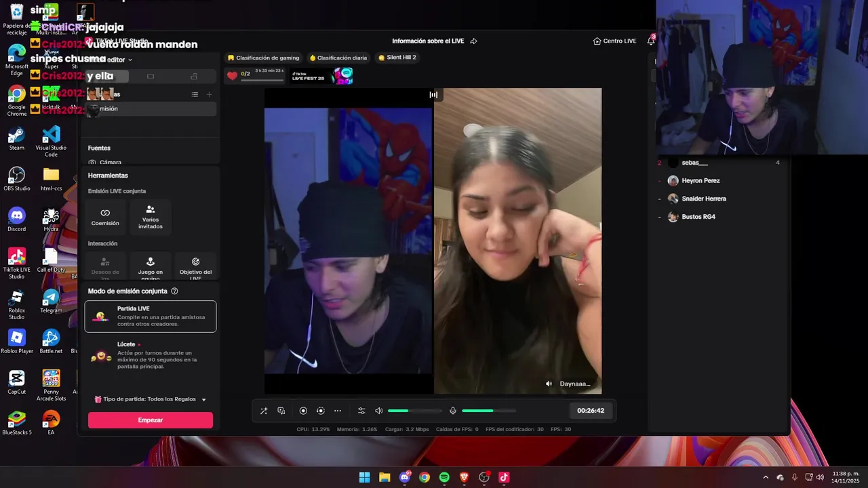The image size is (868, 488).
Task: Open Brave browser from taskbar
Action: click(464, 477)
